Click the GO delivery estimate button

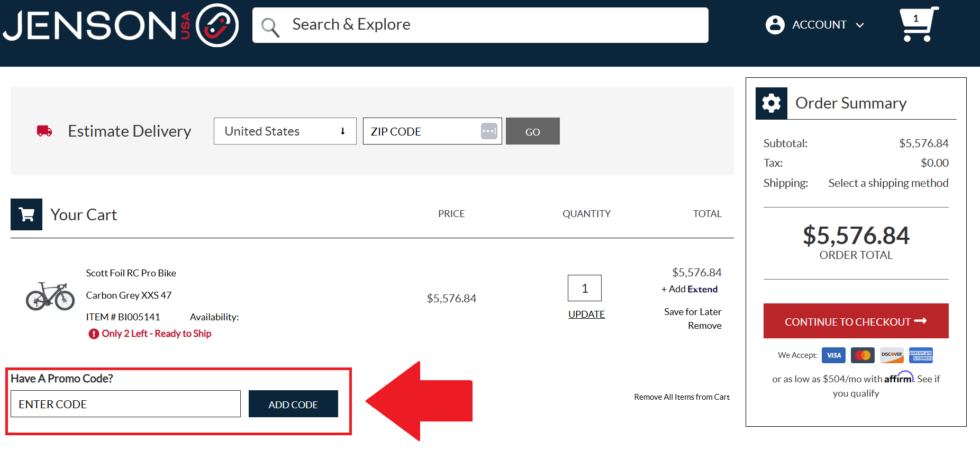pyautogui.click(x=533, y=131)
